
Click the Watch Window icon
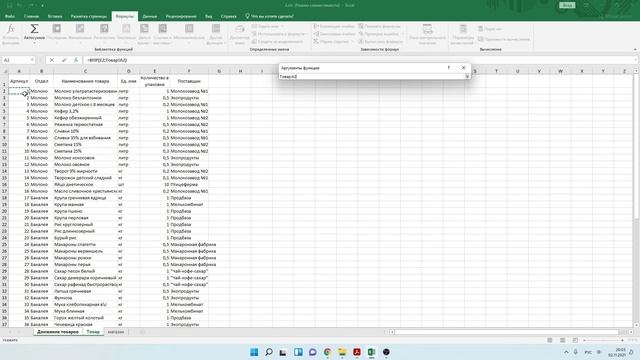tap(427, 29)
